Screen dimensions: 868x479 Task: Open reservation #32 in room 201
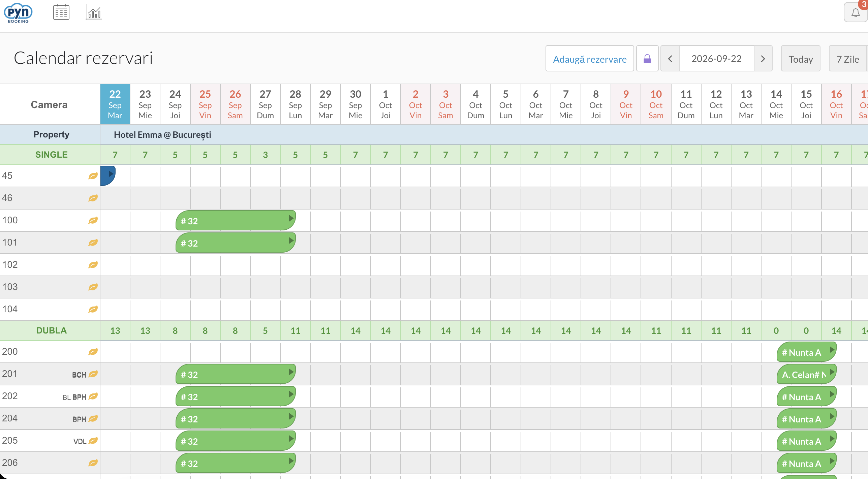point(236,374)
